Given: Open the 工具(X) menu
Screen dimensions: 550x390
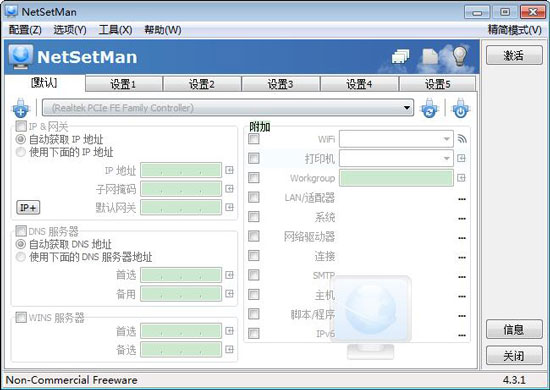Looking at the screenshot, I should click(115, 30).
